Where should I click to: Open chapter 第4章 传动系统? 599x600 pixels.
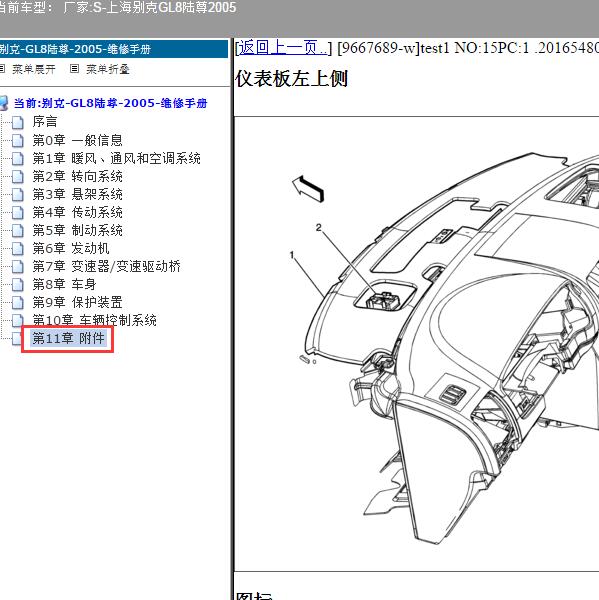(x=77, y=212)
